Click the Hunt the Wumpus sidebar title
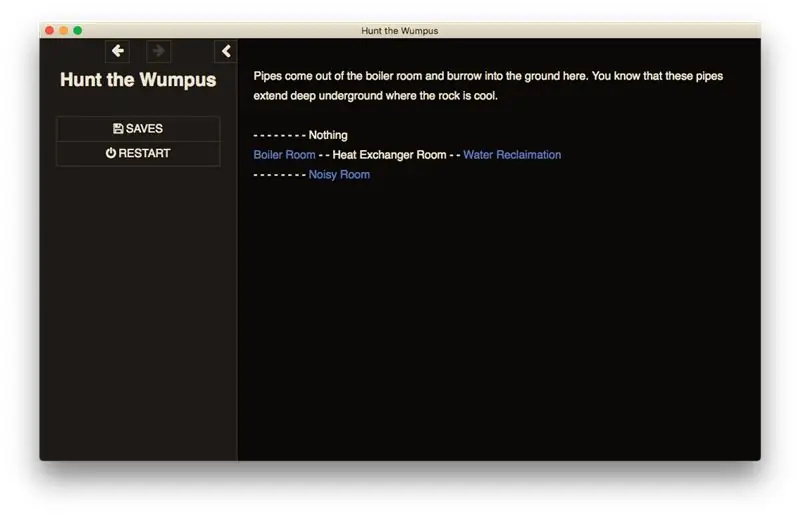The width and height of the screenshot is (800, 517). coord(138,80)
